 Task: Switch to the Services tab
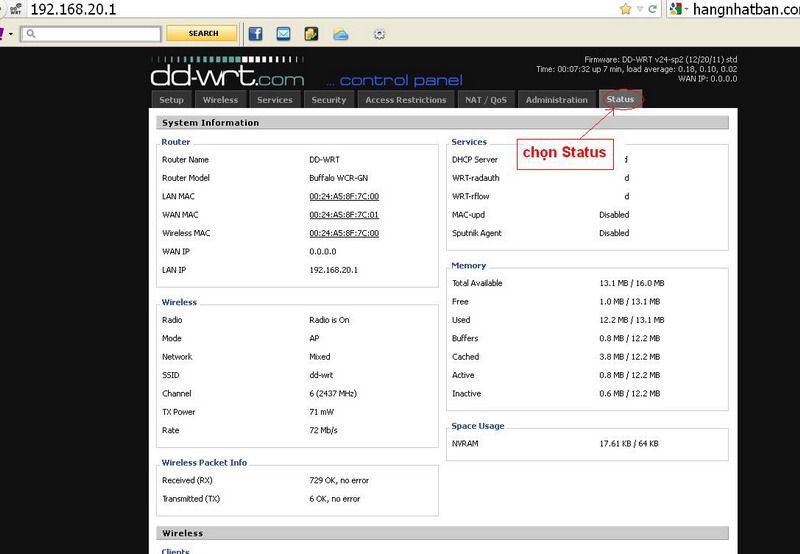tap(274, 99)
